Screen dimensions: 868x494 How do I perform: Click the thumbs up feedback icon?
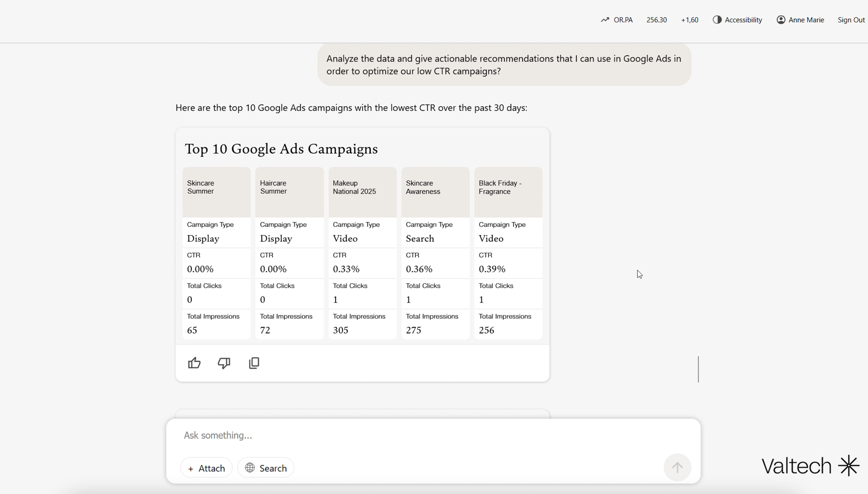(x=194, y=363)
